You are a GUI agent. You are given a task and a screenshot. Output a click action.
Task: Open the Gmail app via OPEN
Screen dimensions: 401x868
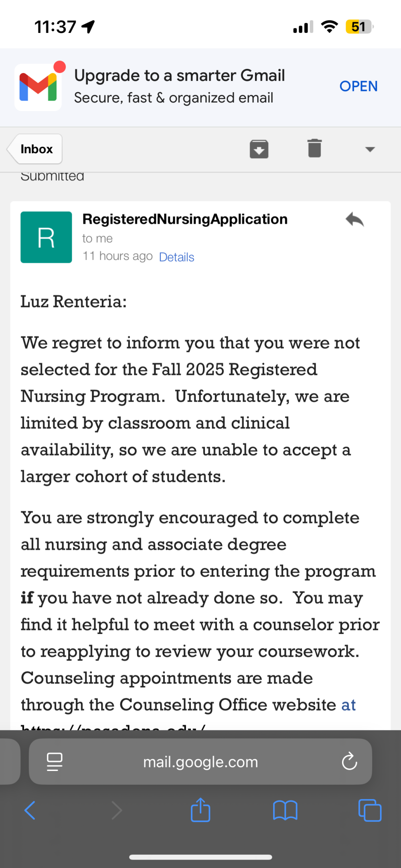pos(358,86)
